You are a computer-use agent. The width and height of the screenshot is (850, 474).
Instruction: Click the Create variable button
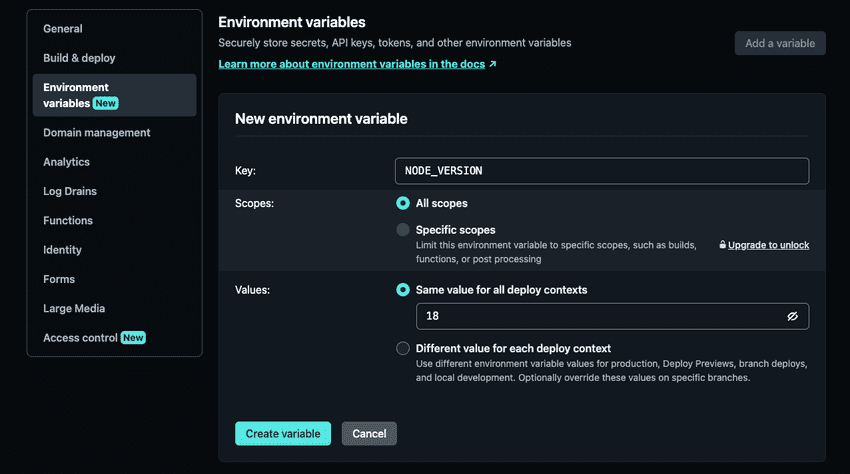(282, 433)
